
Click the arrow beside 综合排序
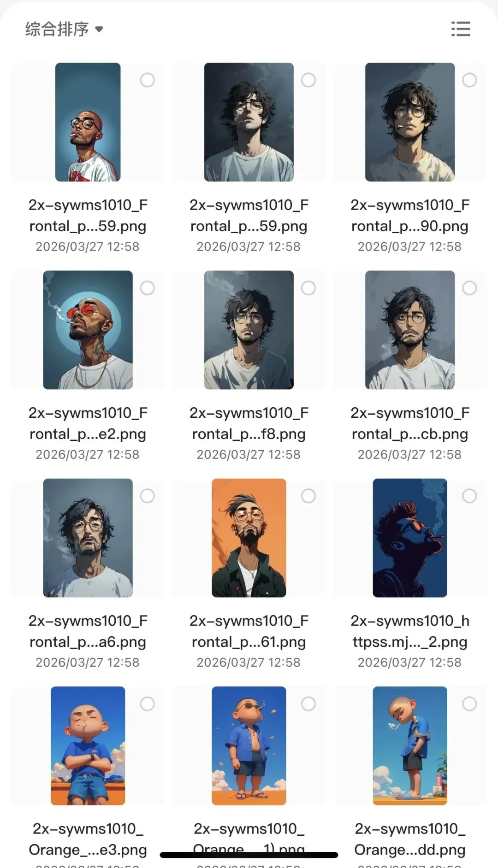point(99,29)
